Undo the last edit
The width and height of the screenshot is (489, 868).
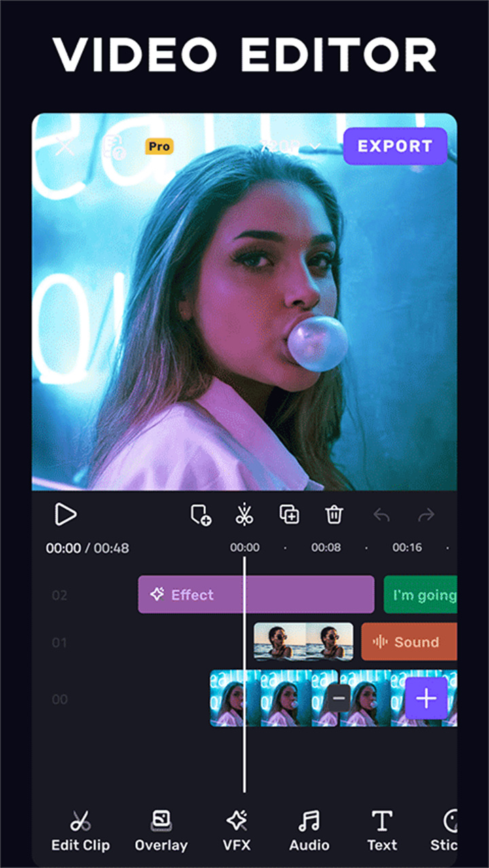[x=382, y=516]
